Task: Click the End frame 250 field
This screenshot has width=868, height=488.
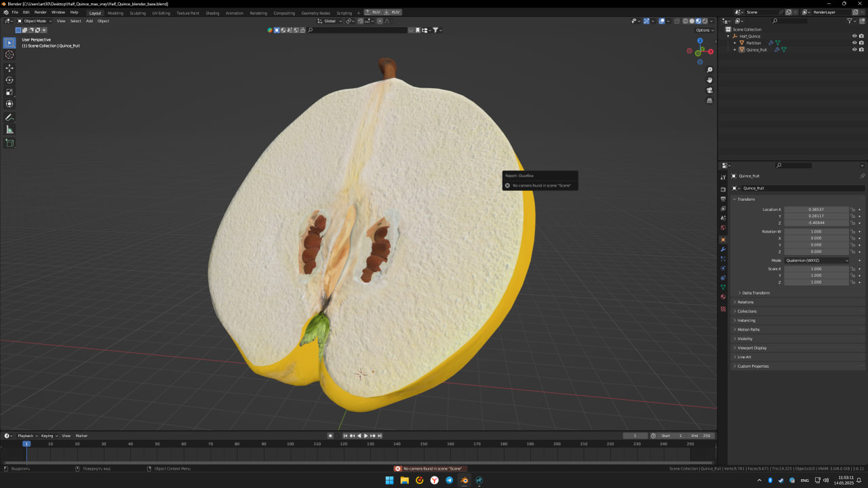Action: point(701,436)
